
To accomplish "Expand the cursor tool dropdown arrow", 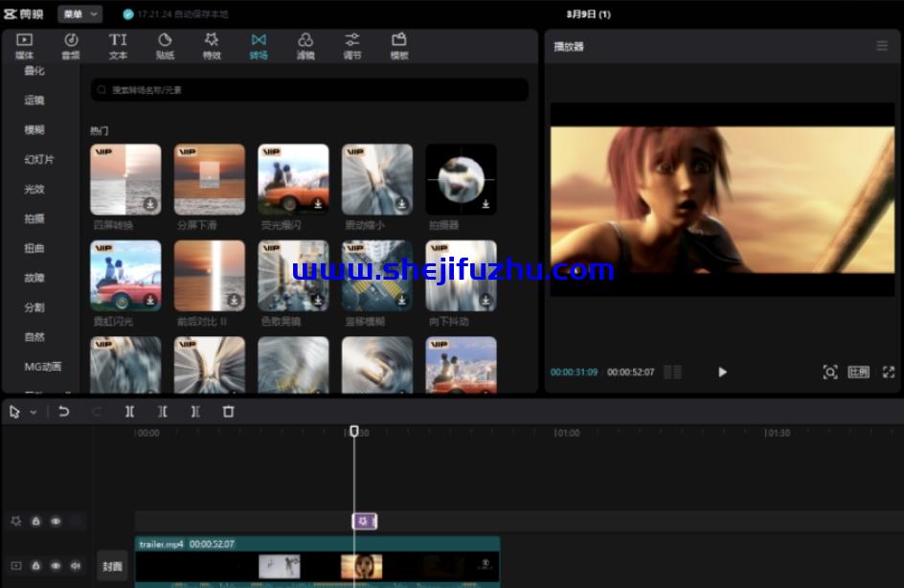I will click(x=34, y=412).
